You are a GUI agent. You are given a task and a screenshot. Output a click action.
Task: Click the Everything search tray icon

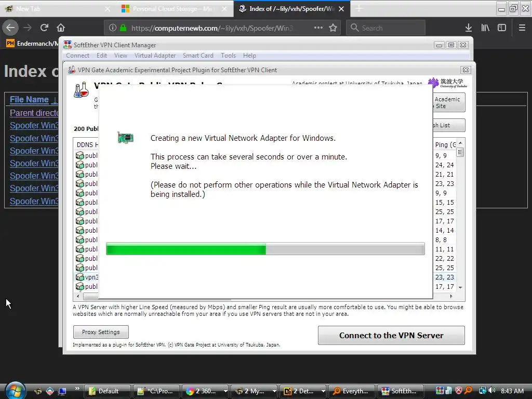[468, 391]
